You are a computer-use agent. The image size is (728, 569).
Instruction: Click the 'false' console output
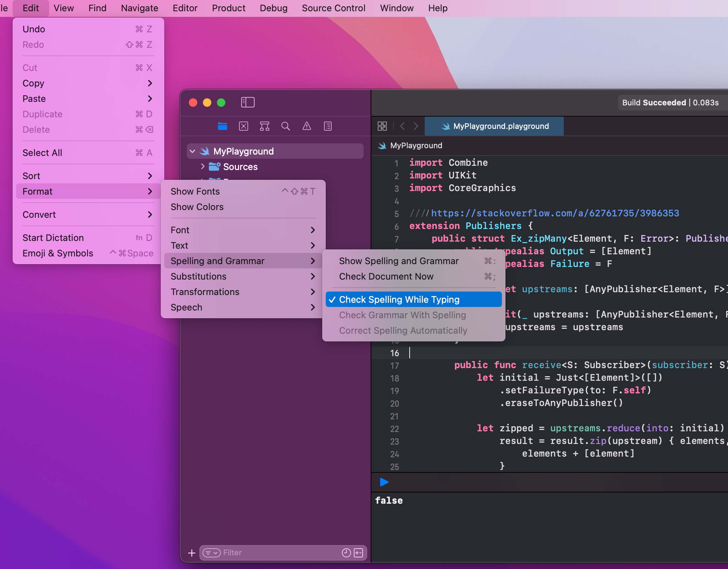(389, 501)
